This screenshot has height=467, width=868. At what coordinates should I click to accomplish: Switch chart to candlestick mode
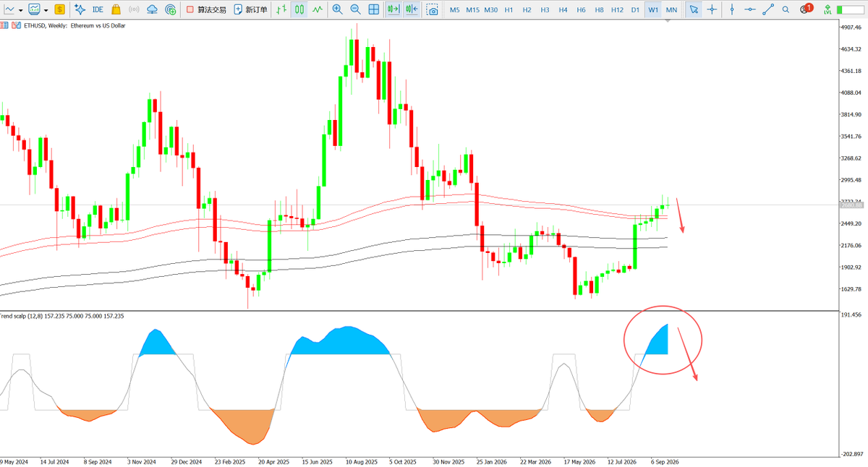[x=299, y=9]
